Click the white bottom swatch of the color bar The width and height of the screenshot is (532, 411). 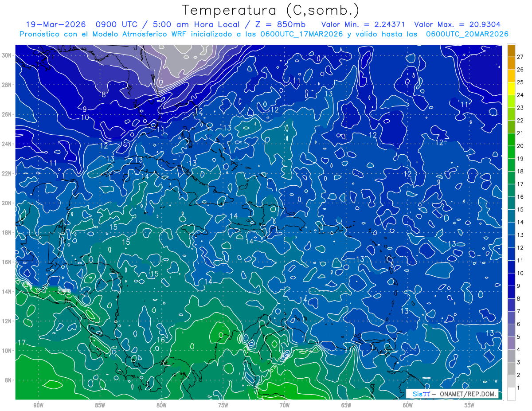(x=511, y=394)
